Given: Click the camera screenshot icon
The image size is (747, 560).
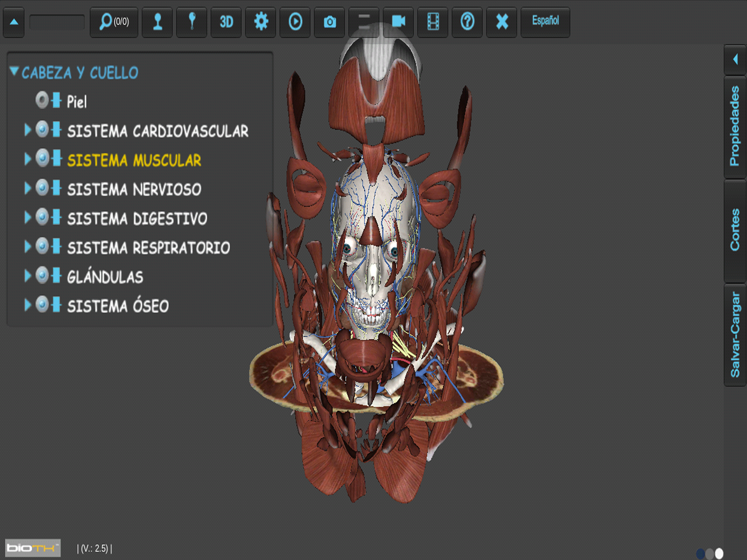Looking at the screenshot, I should 330,22.
